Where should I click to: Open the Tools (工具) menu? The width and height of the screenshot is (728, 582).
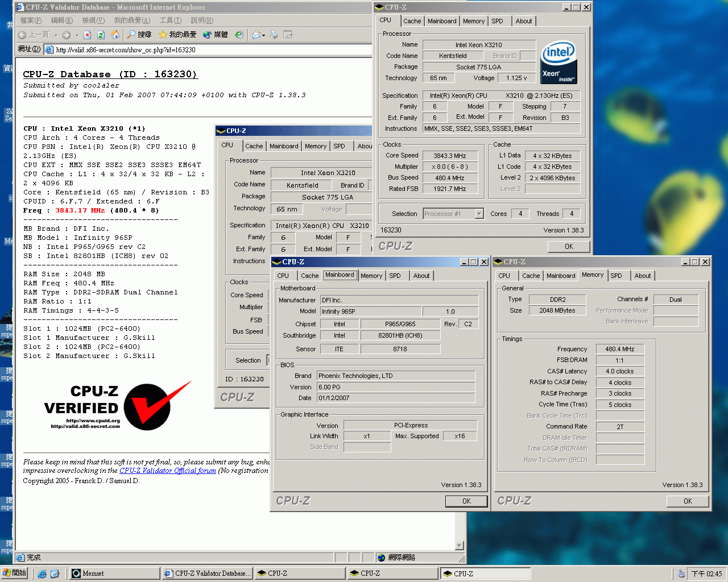170,20
